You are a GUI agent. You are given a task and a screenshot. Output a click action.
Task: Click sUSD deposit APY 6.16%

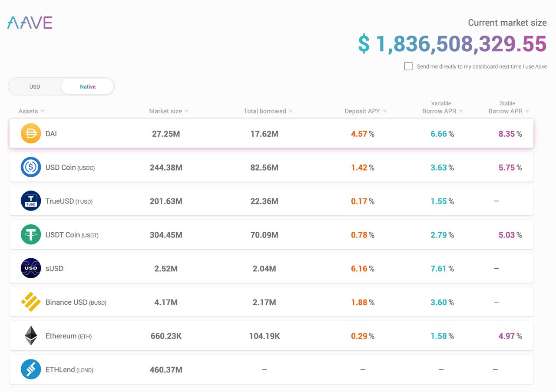click(363, 268)
